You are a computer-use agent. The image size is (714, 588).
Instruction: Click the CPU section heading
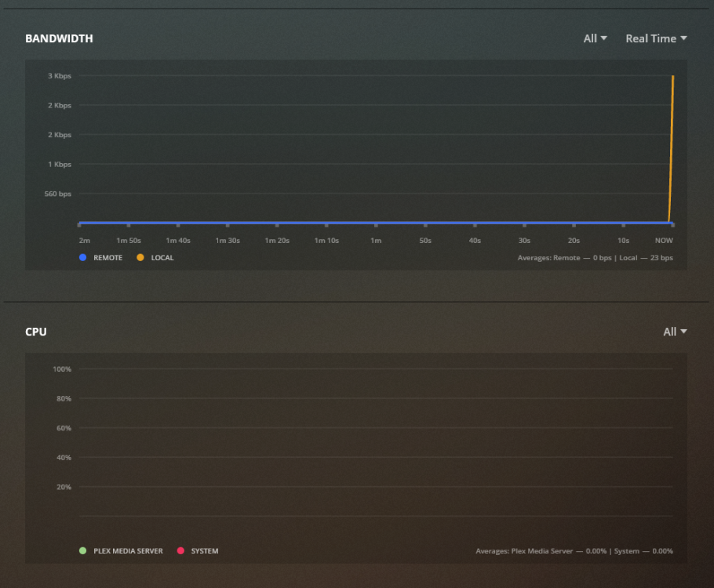pos(36,332)
